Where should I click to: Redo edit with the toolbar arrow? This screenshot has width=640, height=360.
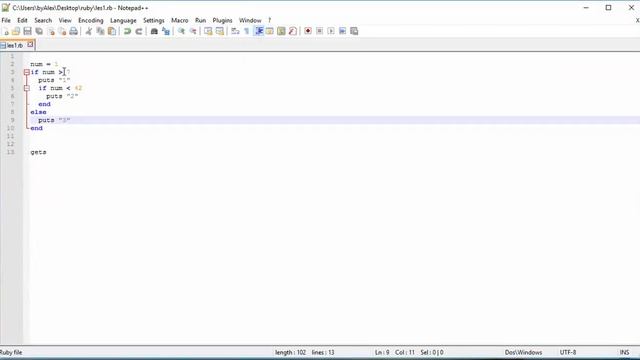[138, 31]
